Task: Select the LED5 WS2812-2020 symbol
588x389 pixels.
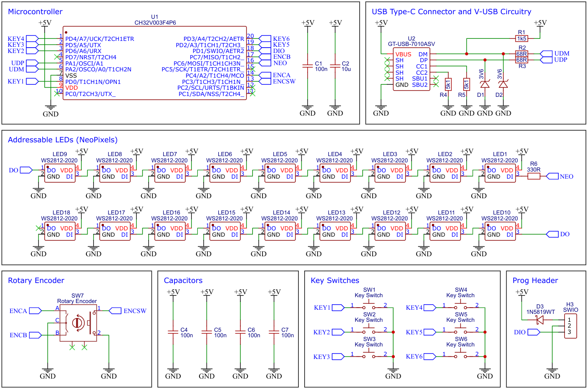Action: click(x=280, y=174)
